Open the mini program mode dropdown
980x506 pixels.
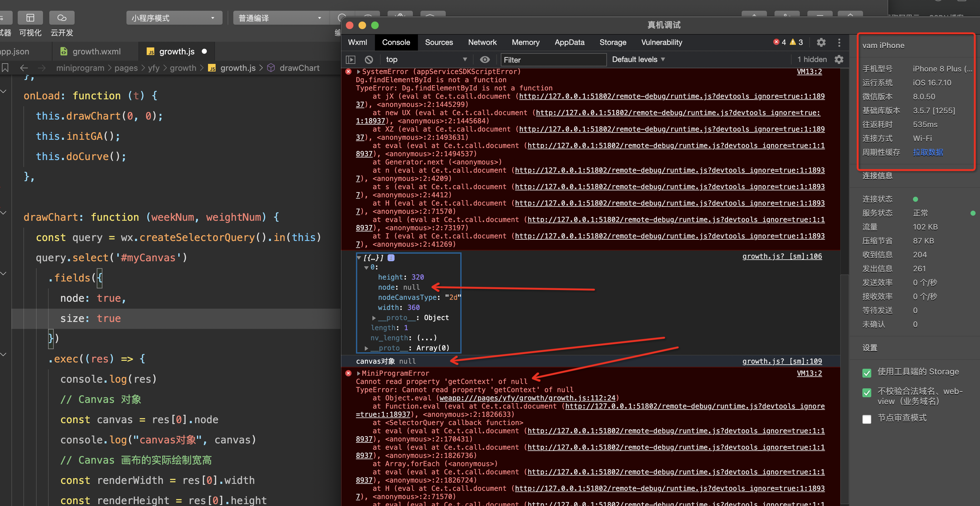pyautogui.click(x=174, y=18)
